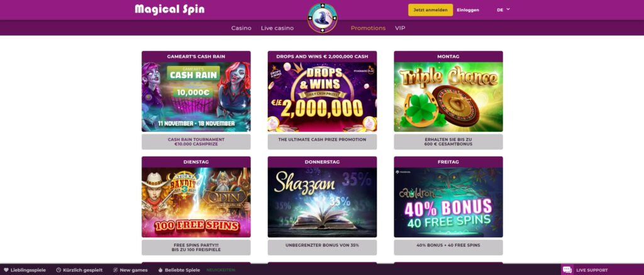Viewport: 644px width, 275px height.
Task: Open Beliebte Spiele flame icon
Action: pos(160,270)
